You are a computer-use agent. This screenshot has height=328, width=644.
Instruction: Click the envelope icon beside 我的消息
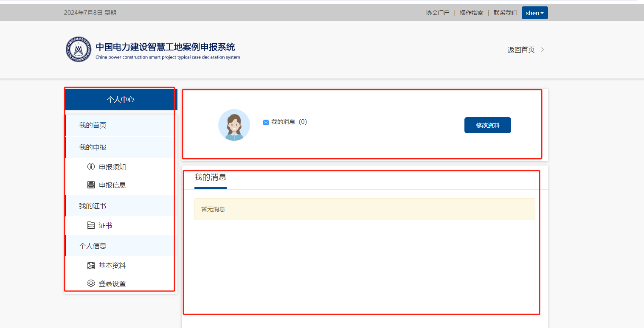pyautogui.click(x=266, y=122)
